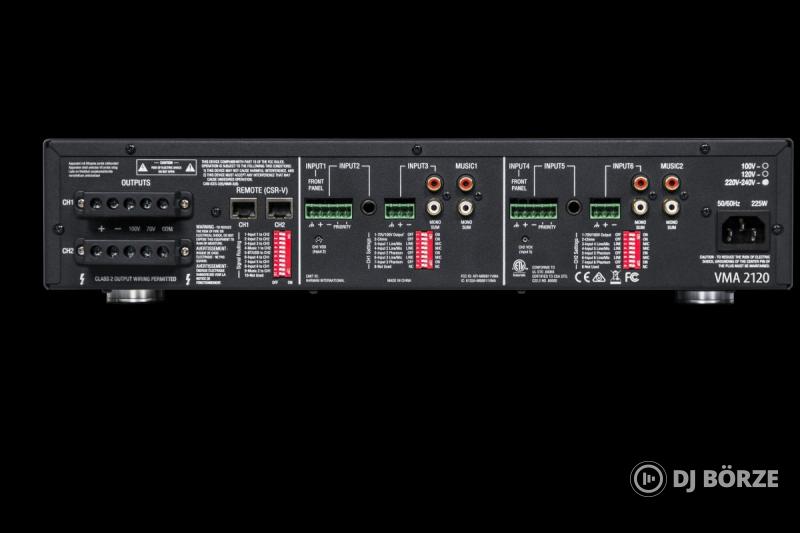Screen dimensions: 800x533
Task: Select the INPUT6 red RCA jack
Action: 640,182
